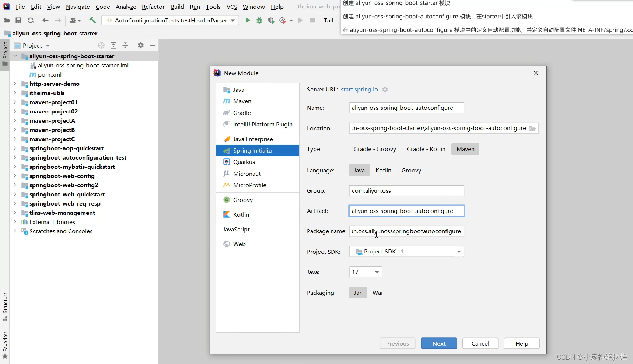This screenshot has width=633, height=364.
Task: Open the run configuration dropdown AutoConfigurationTests.testHeaderParser
Action: tap(171, 20)
